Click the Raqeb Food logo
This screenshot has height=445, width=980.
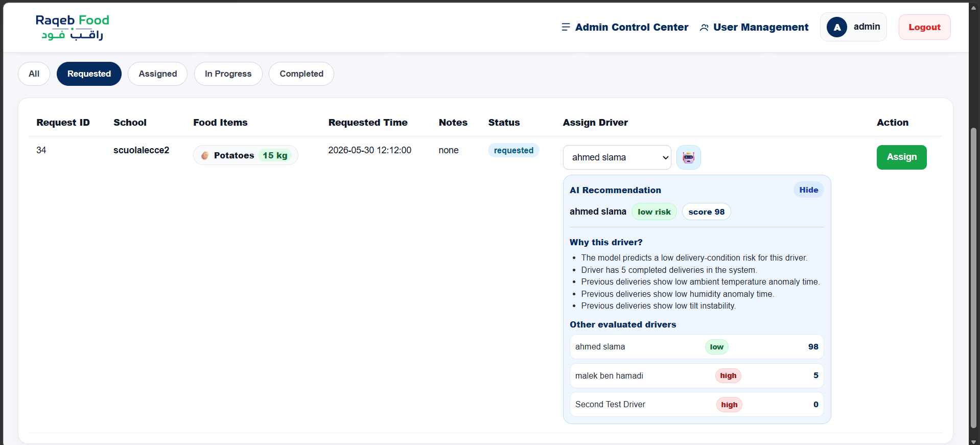pyautogui.click(x=73, y=27)
